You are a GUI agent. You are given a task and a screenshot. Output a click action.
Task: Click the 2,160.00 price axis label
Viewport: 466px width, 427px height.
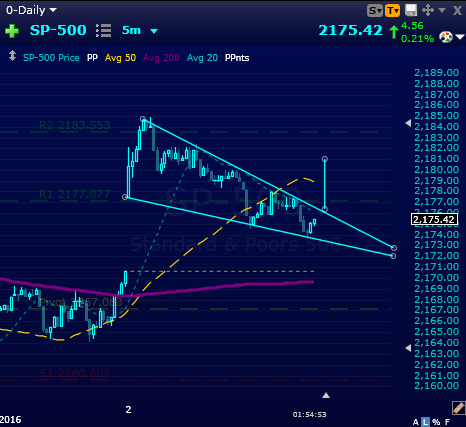436,386
